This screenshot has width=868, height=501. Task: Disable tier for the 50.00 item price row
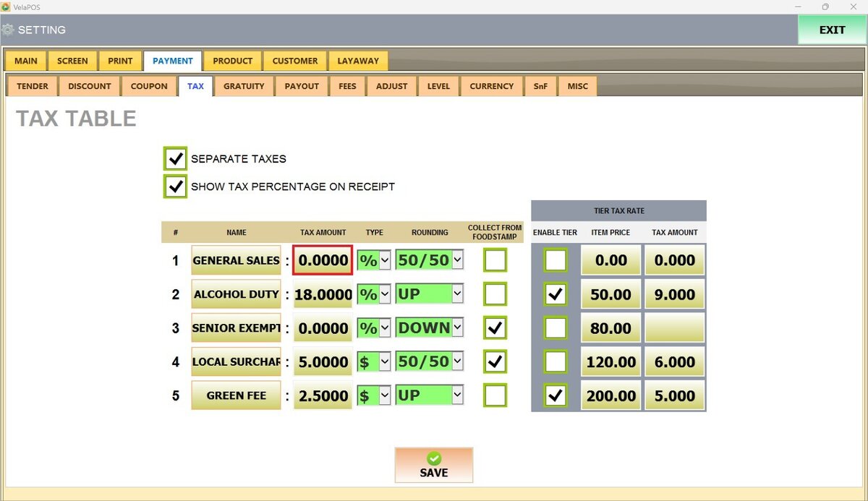[556, 294]
